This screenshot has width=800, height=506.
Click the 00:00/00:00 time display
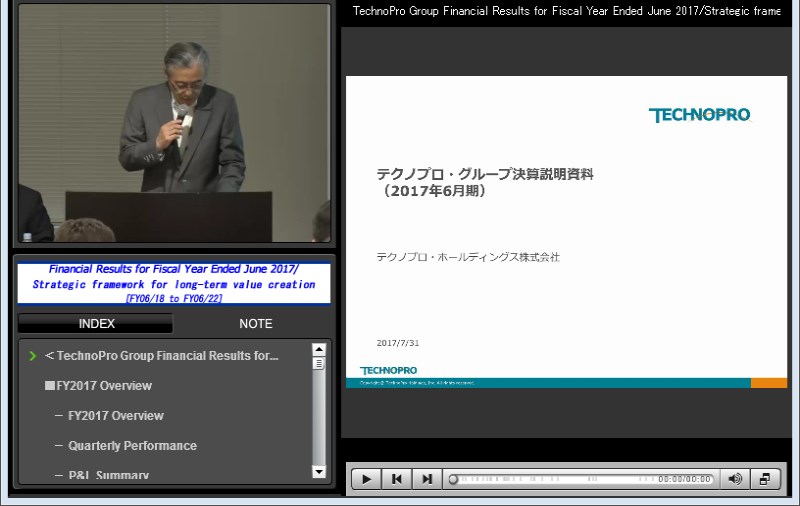(684, 479)
